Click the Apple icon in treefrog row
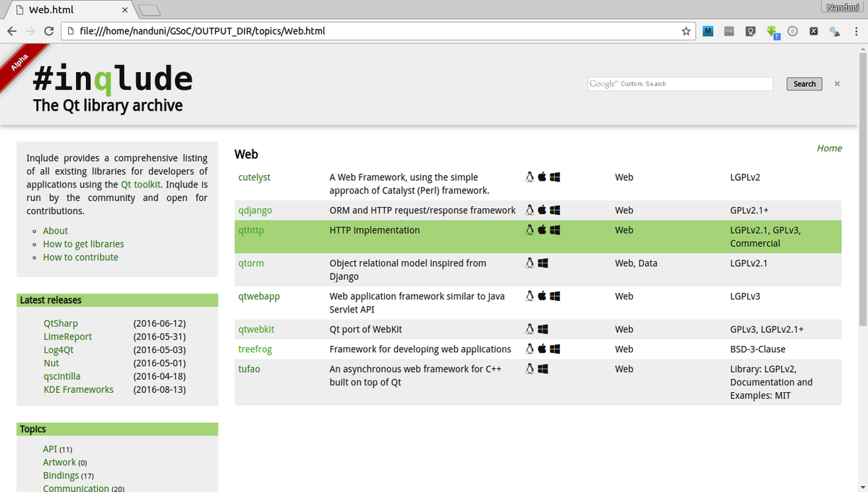The height and width of the screenshot is (492, 868). click(542, 349)
